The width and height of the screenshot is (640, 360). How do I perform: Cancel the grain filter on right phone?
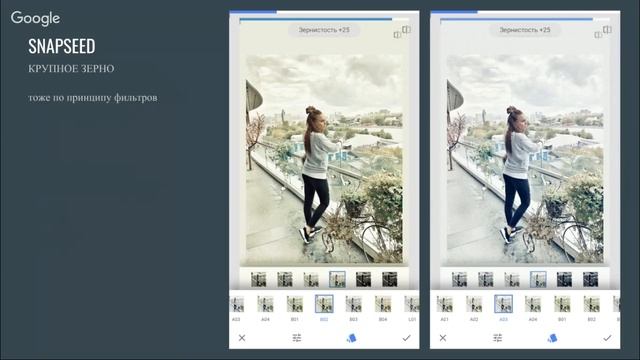443,338
